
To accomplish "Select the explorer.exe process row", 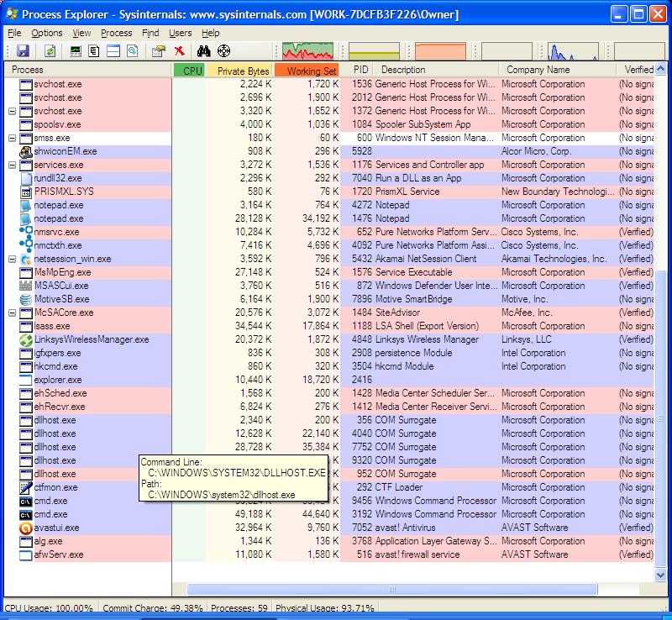I will (329, 380).
